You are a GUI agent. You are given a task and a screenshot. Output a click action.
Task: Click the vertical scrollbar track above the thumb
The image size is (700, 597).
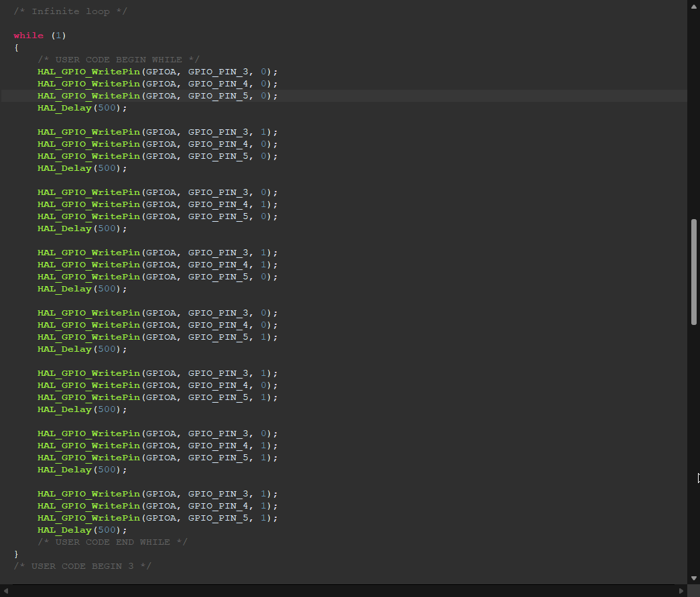point(694,114)
